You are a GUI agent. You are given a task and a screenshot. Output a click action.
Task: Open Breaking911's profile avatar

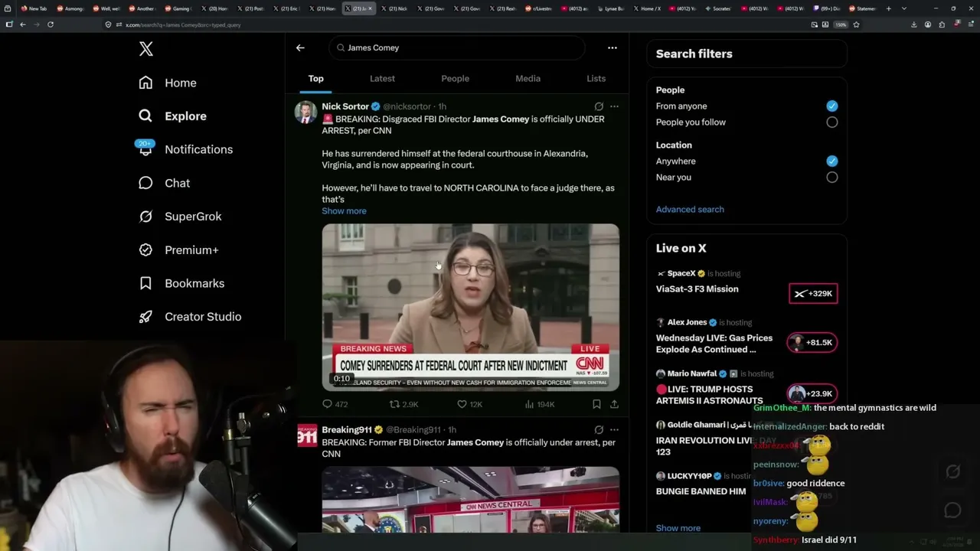pyautogui.click(x=307, y=435)
